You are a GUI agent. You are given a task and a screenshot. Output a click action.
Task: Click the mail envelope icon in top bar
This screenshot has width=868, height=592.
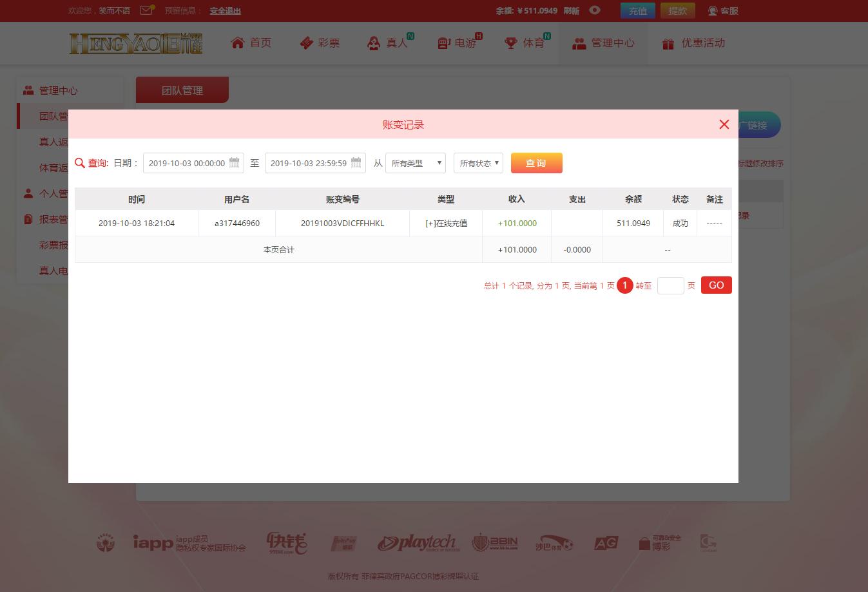pos(147,10)
